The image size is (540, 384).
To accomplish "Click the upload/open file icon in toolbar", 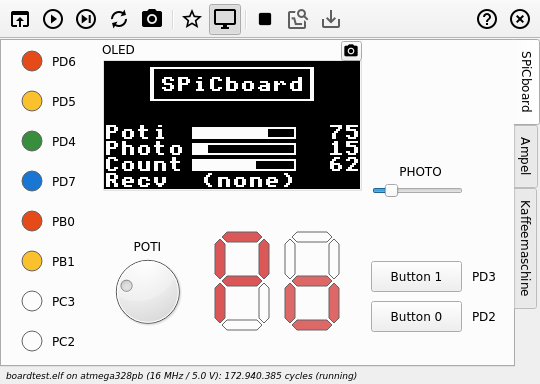I will click(20, 19).
